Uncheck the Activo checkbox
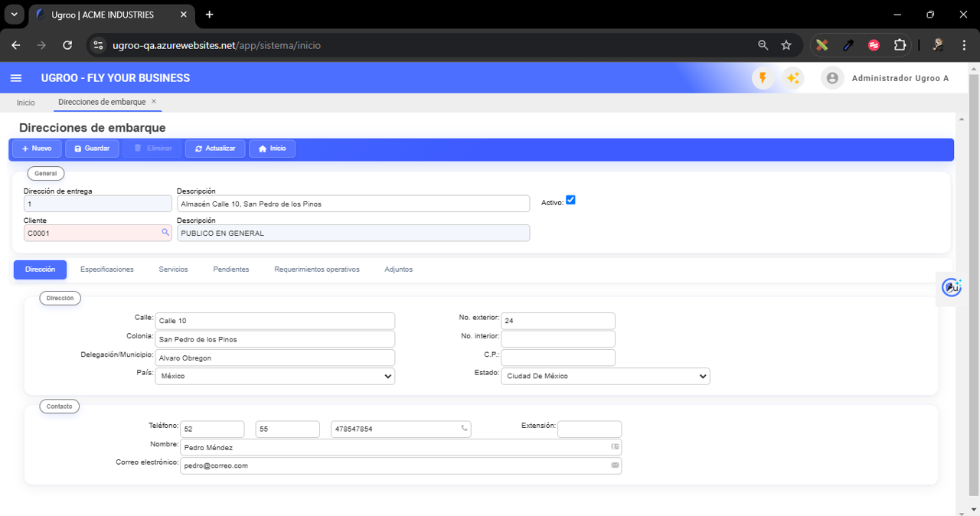 tap(570, 201)
